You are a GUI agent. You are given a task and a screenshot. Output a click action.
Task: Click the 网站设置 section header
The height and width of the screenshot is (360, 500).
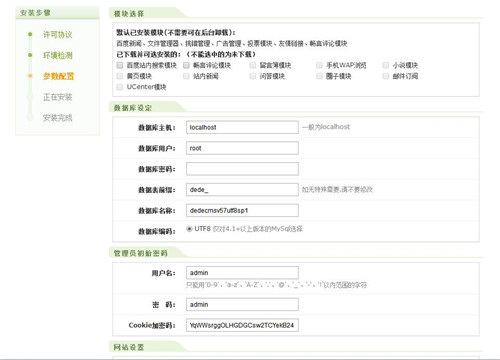pos(129,347)
